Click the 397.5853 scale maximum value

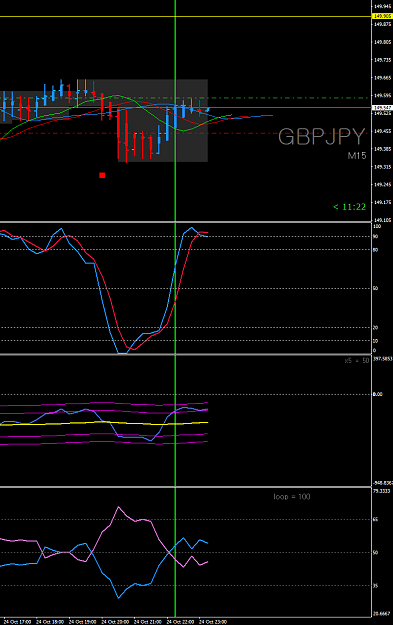coord(383,359)
